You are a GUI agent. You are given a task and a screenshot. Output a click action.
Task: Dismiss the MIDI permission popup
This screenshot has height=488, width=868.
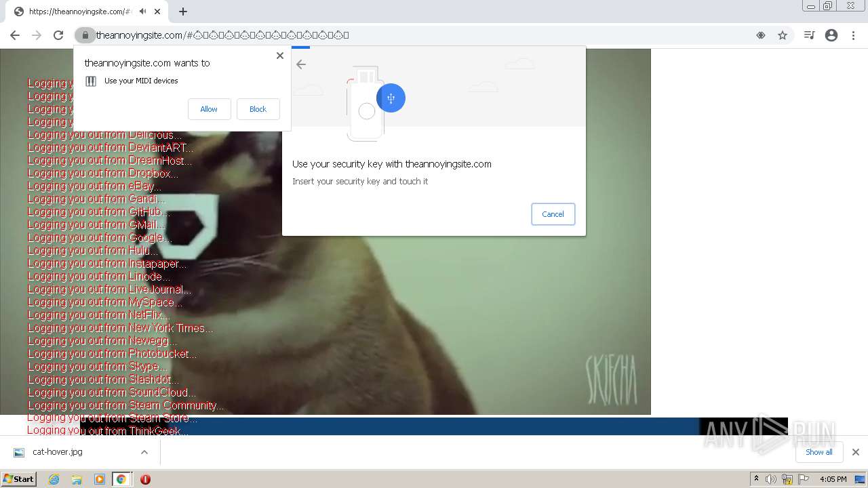click(x=280, y=56)
